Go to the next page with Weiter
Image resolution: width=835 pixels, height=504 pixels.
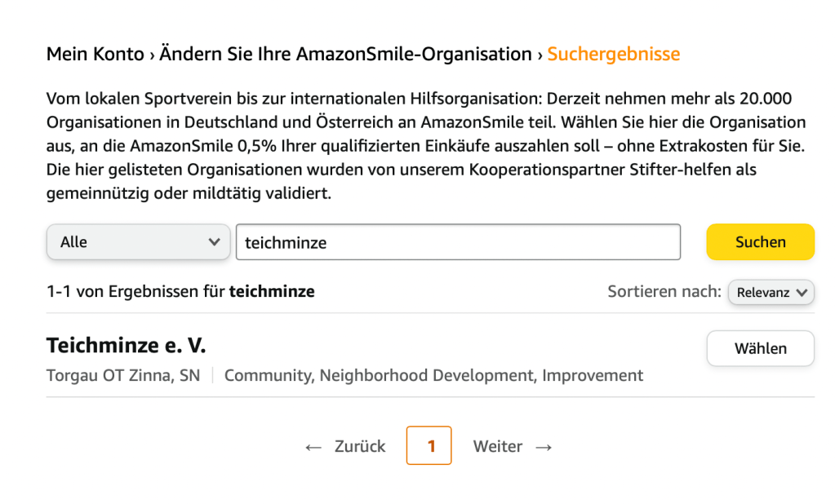click(x=498, y=447)
